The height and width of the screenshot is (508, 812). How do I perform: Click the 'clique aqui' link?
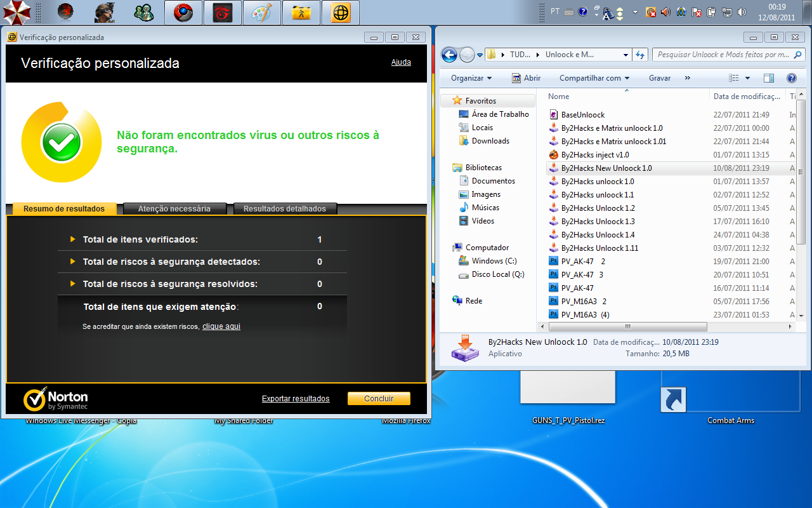pos(221,326)
